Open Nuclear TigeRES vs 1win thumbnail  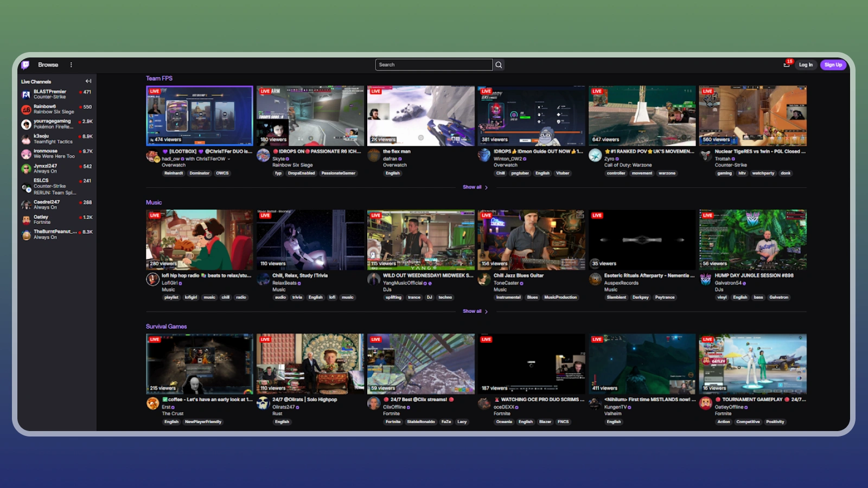tap(752, 115)
